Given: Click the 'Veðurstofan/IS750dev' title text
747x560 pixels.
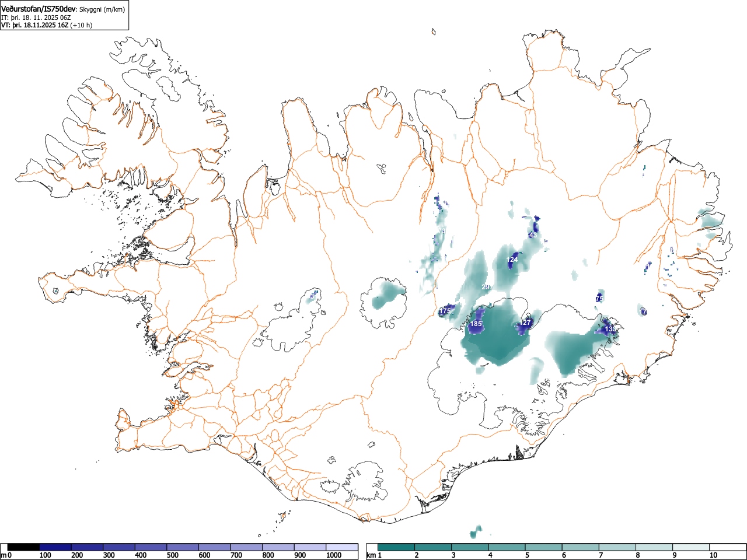Looking at the screenshot, I should point(39,9).
